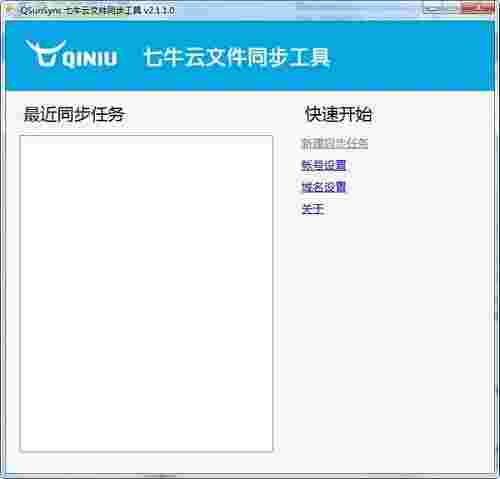Click the 七牛云文件同步工具 banner title

[x=237, y=57]
